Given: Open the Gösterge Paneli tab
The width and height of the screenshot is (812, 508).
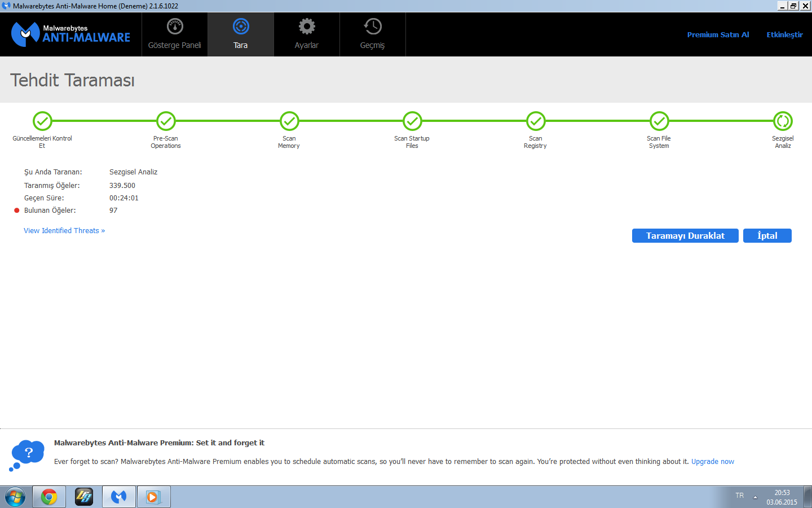Looking at the screenshot, I should coord(175,34).
